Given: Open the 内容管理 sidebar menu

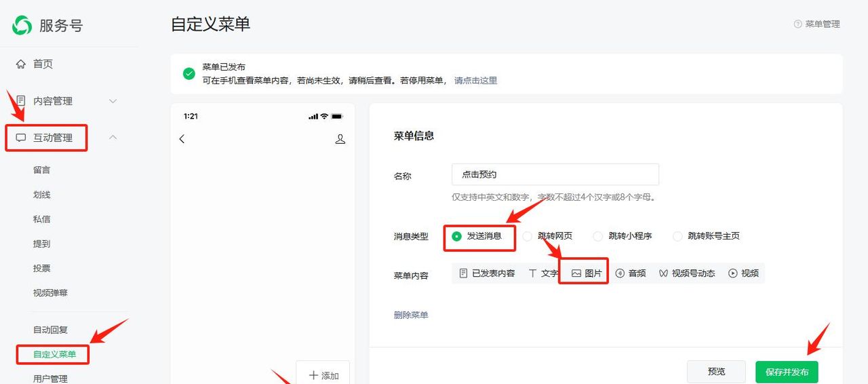Looking at the screenshot, I should pos(53,101).
